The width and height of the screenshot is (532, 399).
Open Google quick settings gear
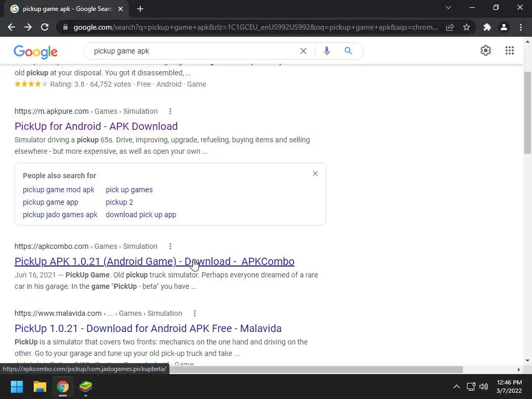(486, 50)
